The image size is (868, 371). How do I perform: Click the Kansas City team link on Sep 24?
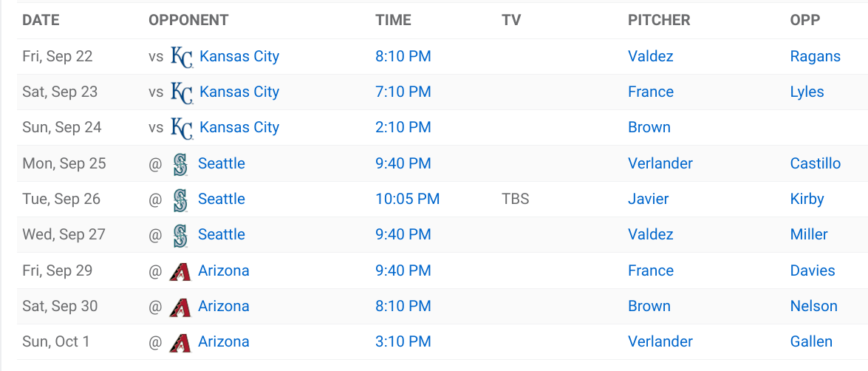pyautogui.click(x=239, y=127)
